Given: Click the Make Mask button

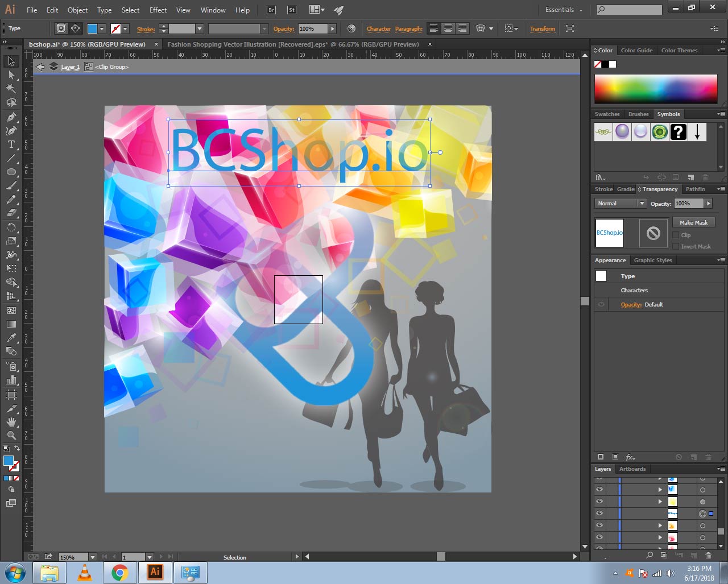Looking at the screenshot, I should pos(693,222).
